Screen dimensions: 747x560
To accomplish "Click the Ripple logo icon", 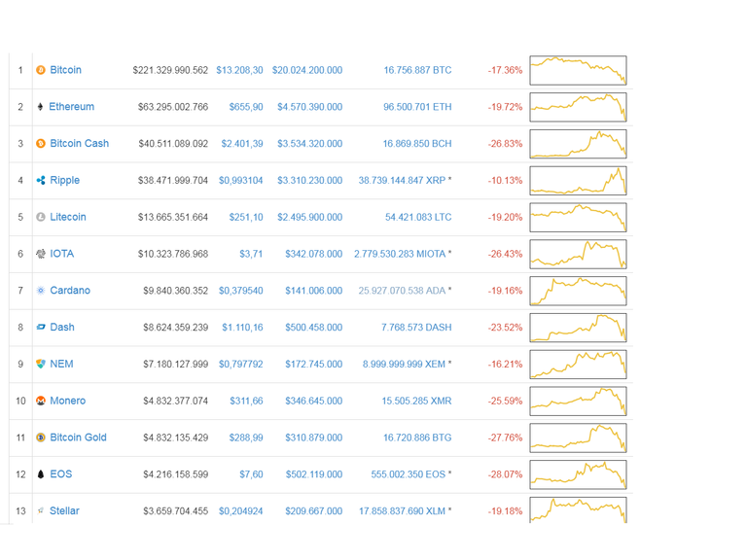I will click(41, 180).
